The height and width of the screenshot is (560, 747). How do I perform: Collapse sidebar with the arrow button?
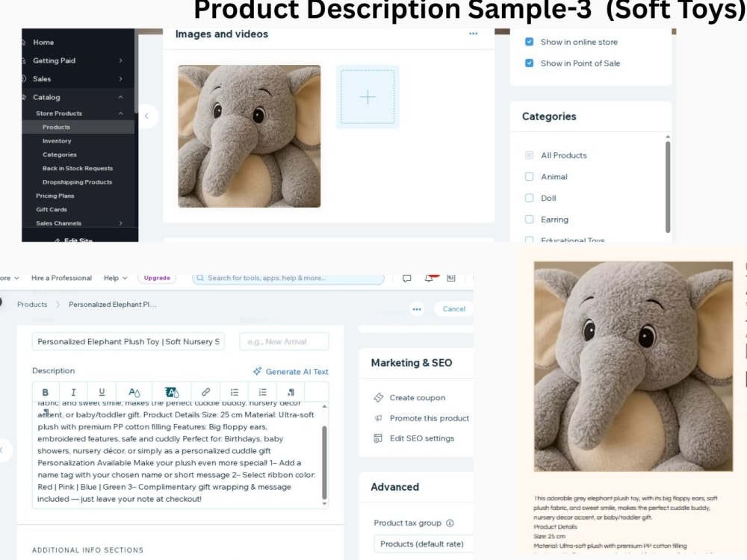[146, 116]
